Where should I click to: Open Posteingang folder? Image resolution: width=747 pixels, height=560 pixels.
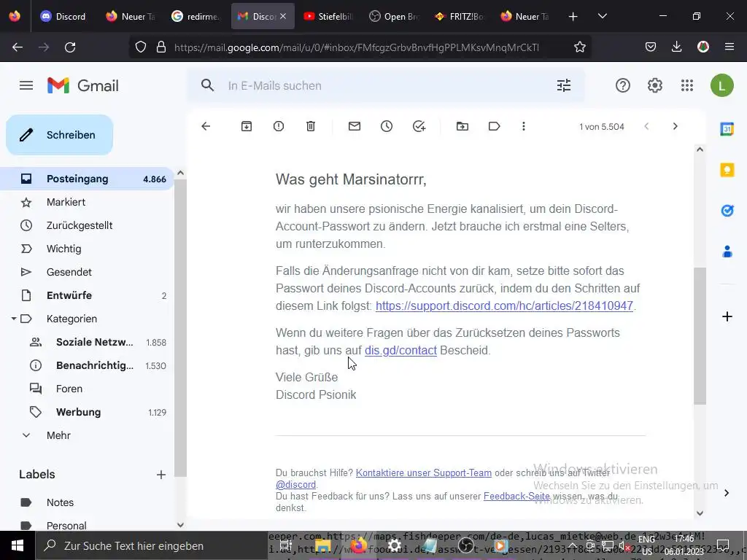click(87, 179)
